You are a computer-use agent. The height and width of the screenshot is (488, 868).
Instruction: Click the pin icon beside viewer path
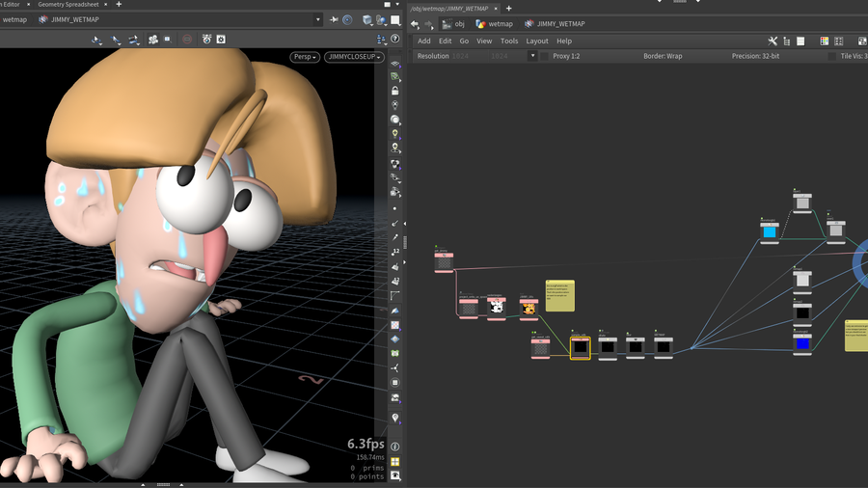coord(333,19)
